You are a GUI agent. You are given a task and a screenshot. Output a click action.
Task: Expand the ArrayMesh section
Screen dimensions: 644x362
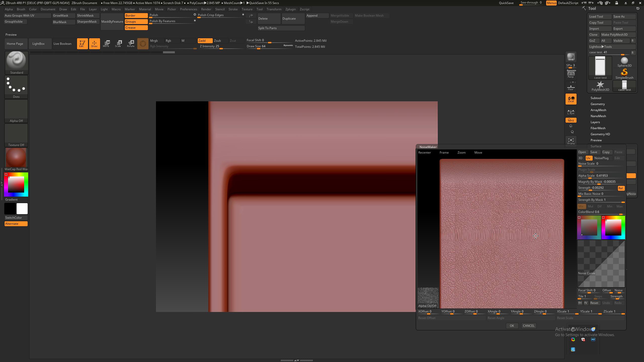click(x=598, y=110)
